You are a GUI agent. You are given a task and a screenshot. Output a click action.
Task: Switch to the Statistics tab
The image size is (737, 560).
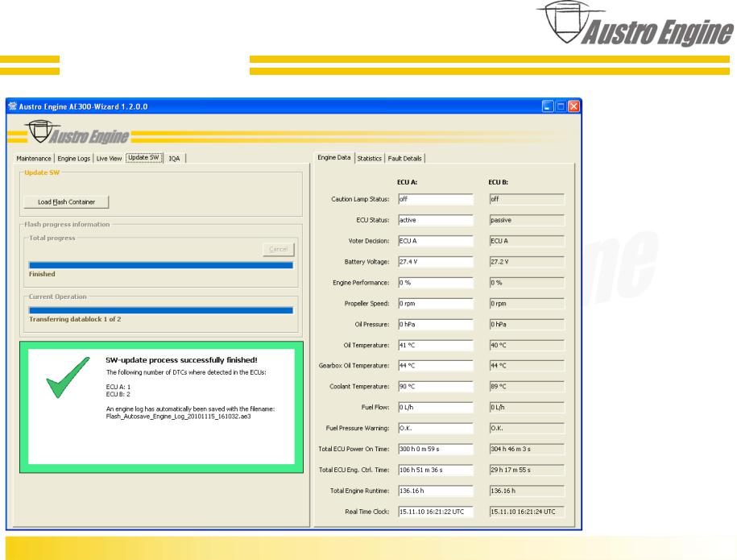point(370,159)
